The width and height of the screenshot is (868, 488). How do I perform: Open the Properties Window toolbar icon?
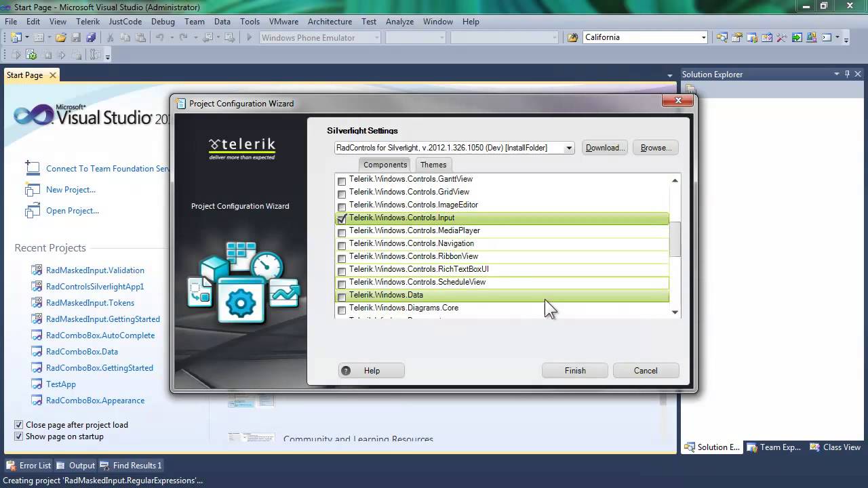(737, 38)
